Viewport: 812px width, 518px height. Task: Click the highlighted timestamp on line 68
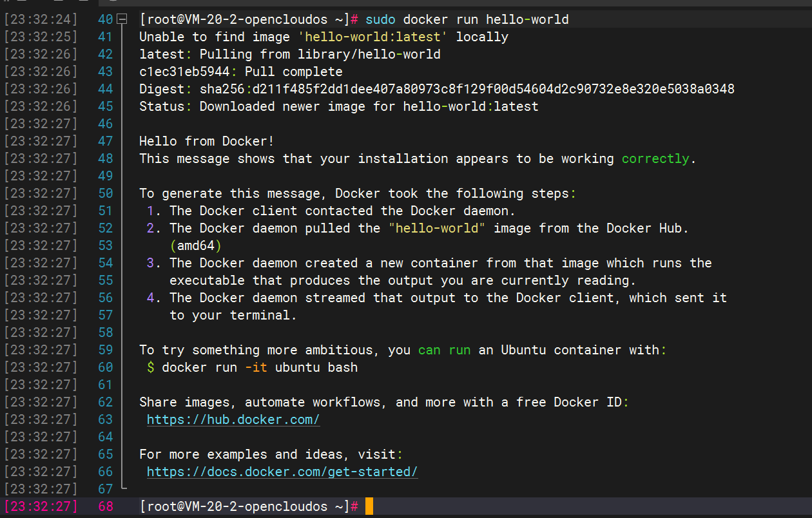pyautogui.click(x=41, y=506)
